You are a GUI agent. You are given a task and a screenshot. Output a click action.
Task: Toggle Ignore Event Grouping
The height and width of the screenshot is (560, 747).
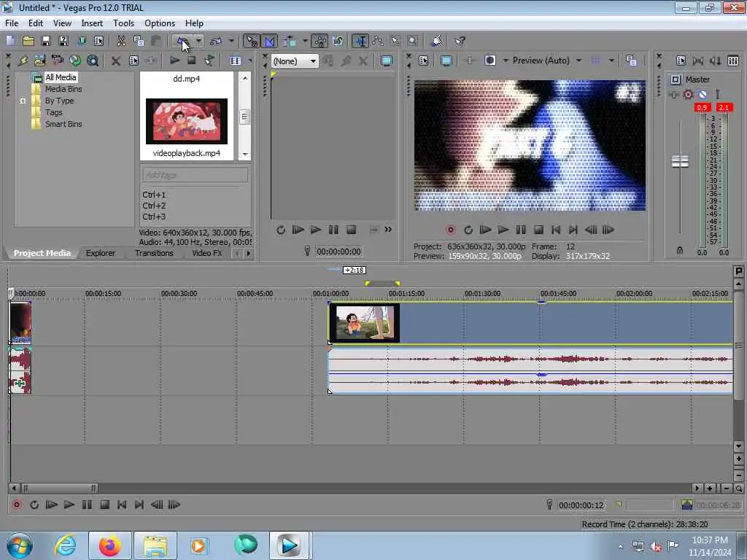[338, 42]
